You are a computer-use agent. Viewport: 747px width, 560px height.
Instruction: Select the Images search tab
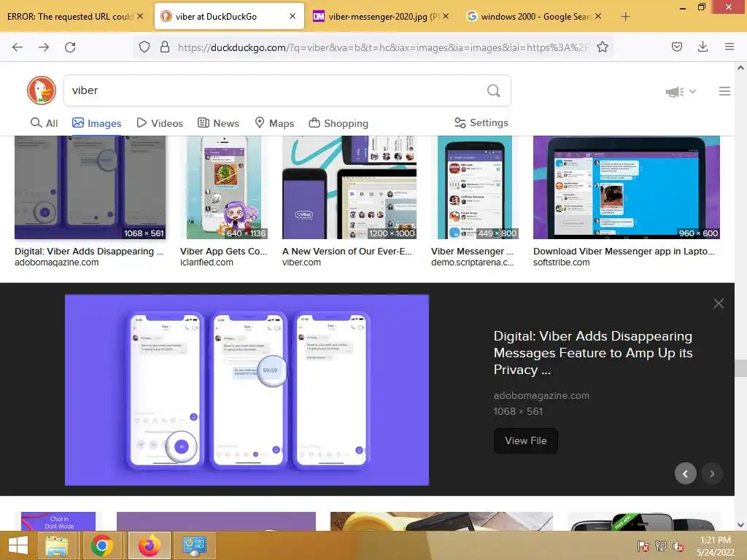pyautogui.click(x=97, y=123)
